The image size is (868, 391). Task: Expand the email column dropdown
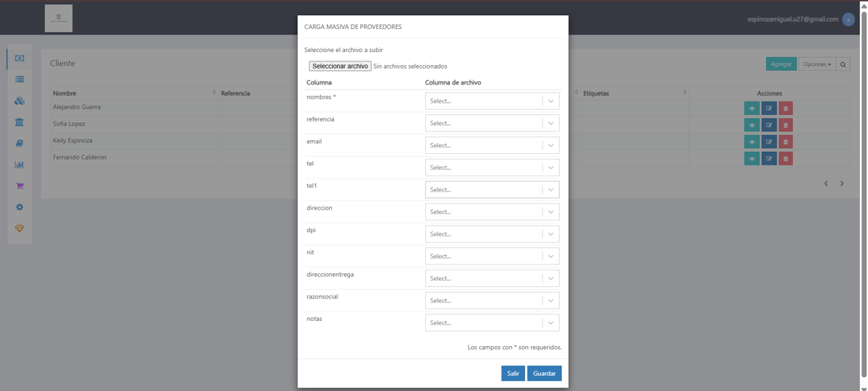492,145
